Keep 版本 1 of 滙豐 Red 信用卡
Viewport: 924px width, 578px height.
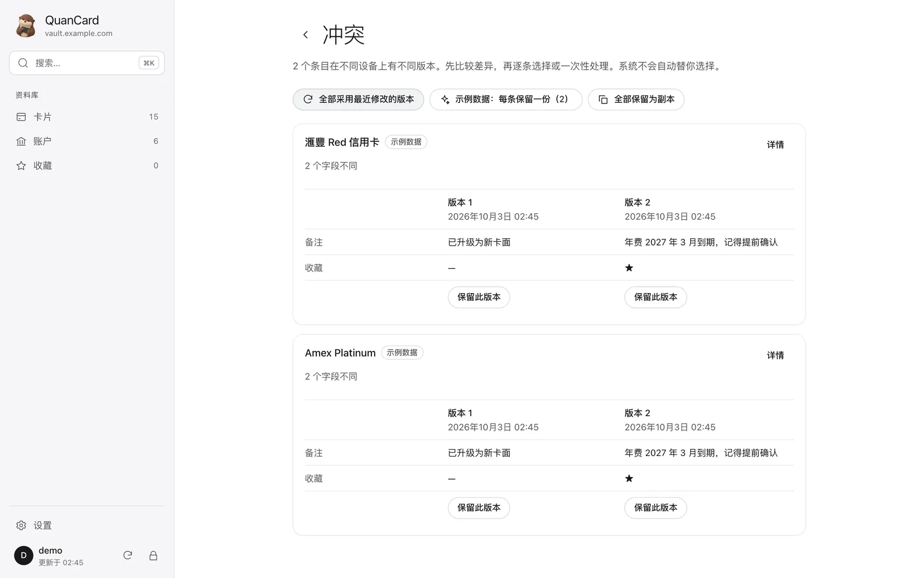pyautogui.click(x=479, y=297)
